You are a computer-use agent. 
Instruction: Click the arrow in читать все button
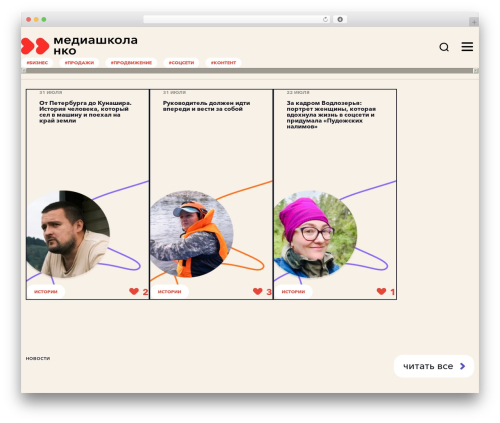click(462, 366)
